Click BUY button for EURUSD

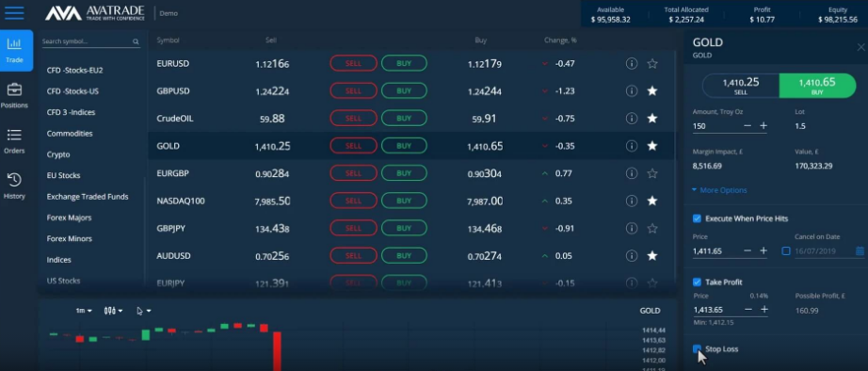click(x=404, y=63)
